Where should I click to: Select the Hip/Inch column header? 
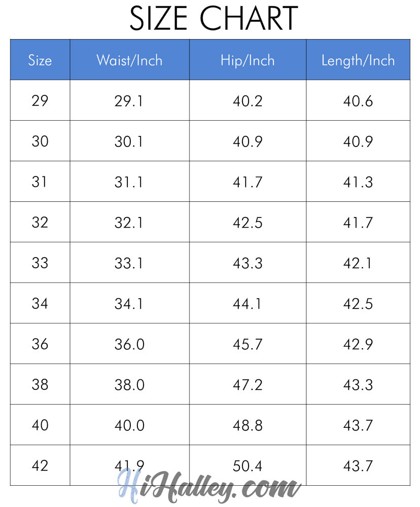pyautogui.click(x=248, y=60)
